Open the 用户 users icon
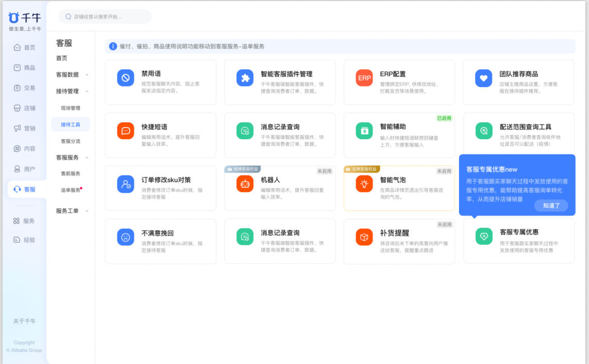Image resolution: width=589 pixels, height=364 pixels. tap(17, 169)
